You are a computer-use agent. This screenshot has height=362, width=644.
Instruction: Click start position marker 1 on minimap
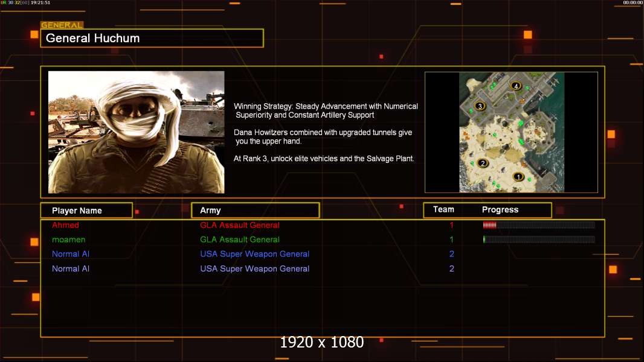tap(518, 177)
